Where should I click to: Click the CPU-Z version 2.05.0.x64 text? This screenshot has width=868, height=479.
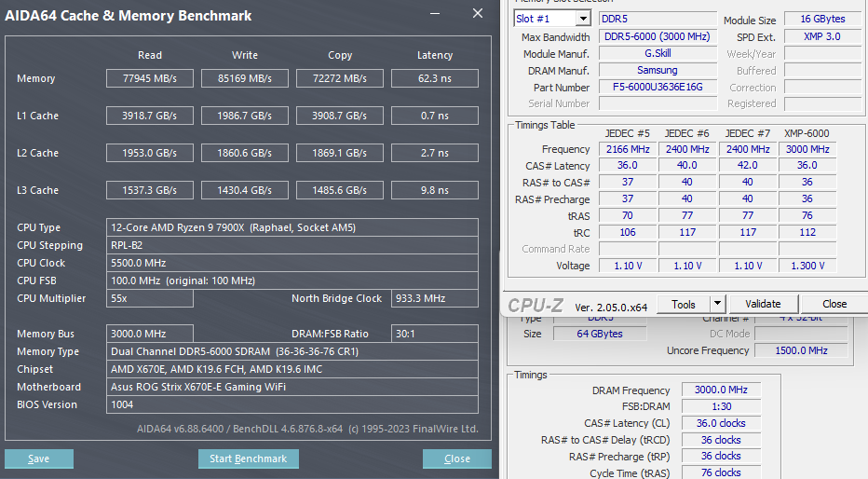611,308
